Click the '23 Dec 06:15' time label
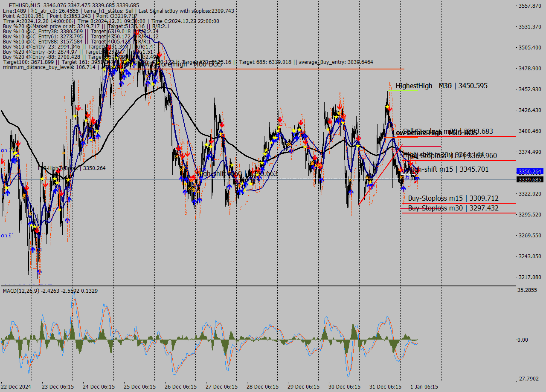Screen dimensions: 546x392 click(x=58, y=387)
